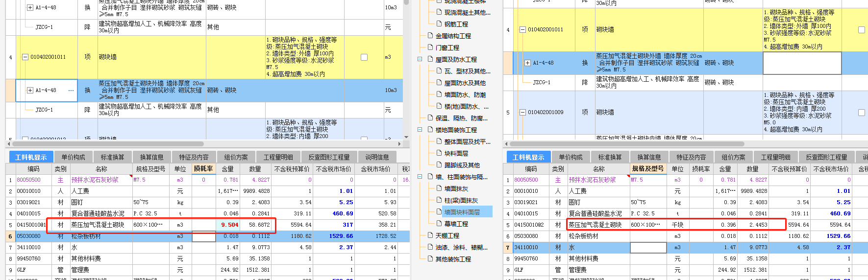The height and width of the screenshot is (280, 868).
Task: Click the empty edit cell in right A1-4-48 row
Action: pyautogui.click(x=802, y=63)
